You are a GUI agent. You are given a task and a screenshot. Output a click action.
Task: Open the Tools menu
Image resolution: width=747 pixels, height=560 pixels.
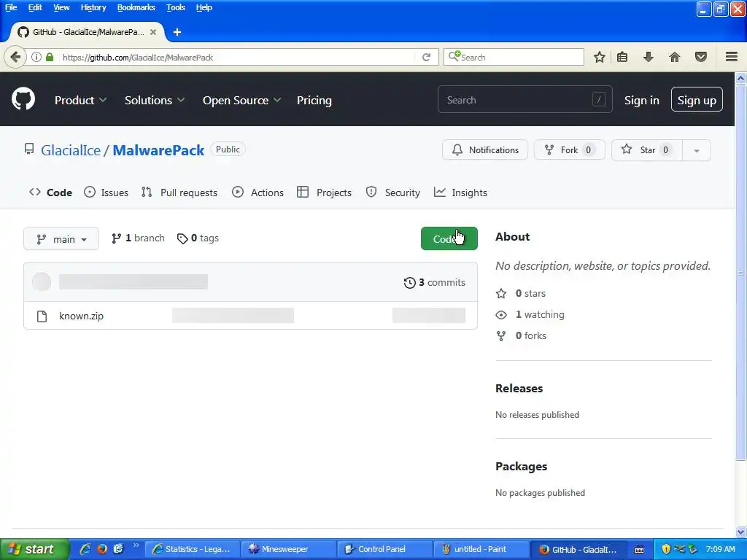pyautogui.click(x=175, y=7)
